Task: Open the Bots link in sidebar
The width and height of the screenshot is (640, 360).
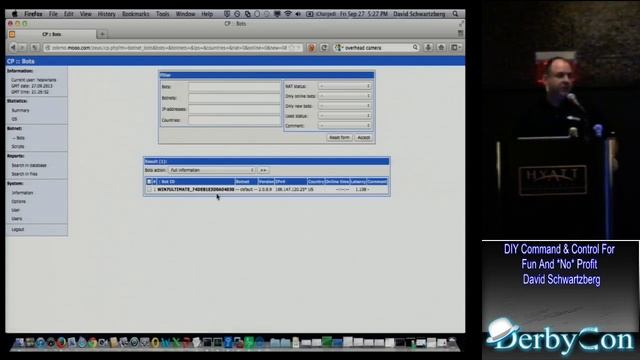Action: pyautogui.click(x=20, y=138)
